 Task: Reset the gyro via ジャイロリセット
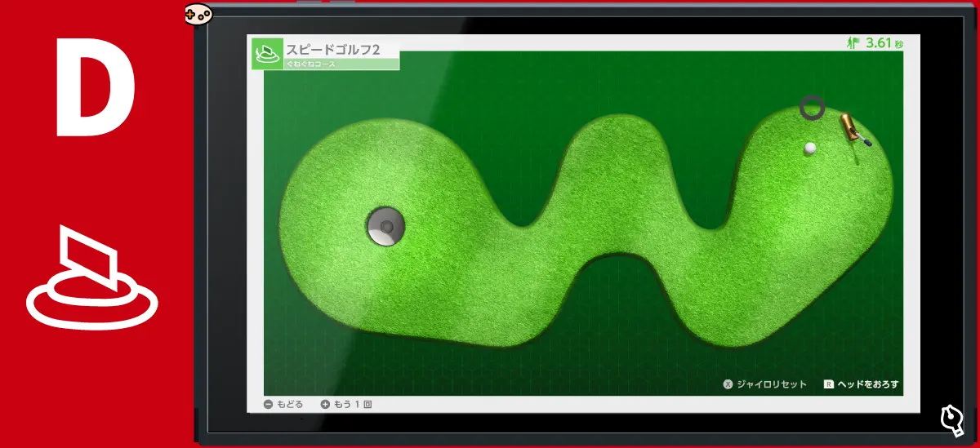pos(772,384)
